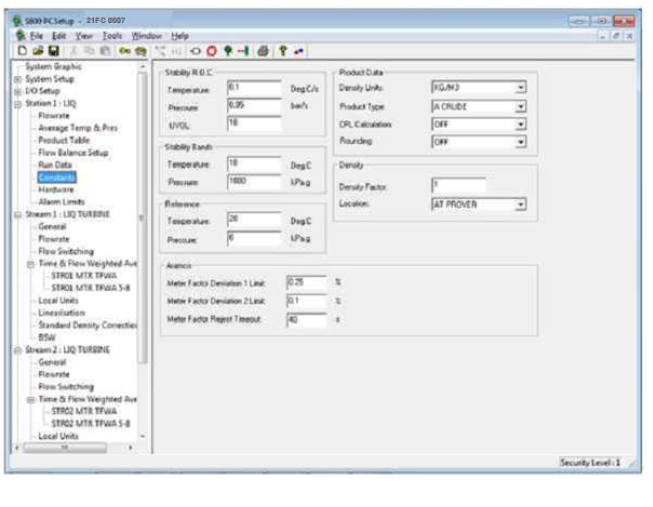
Task: Open the Edit menu
Action: click(x=59, y=36)
